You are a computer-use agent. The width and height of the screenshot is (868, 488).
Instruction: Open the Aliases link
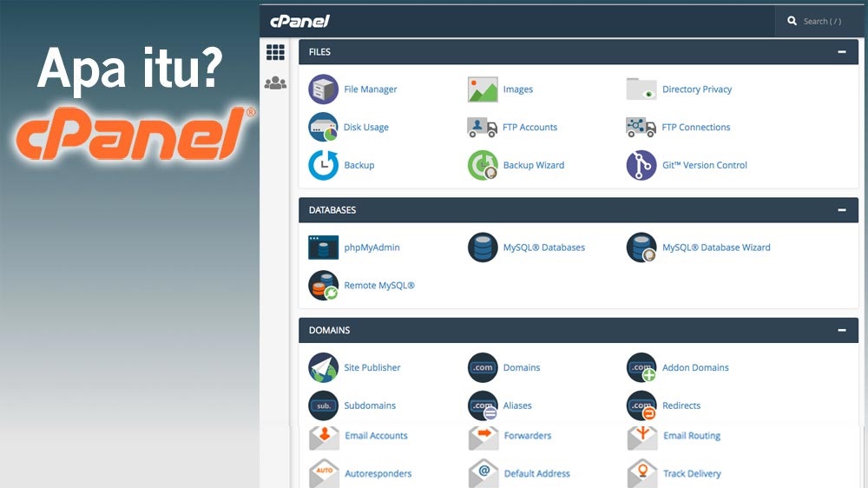pyautogui.click(x=517, y=406)
